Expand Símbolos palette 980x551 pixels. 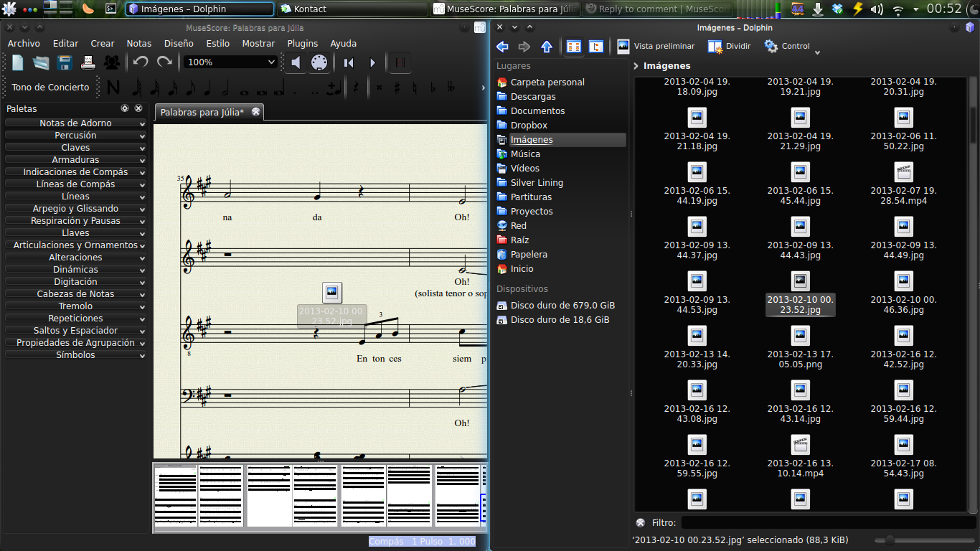click(75, 355)
